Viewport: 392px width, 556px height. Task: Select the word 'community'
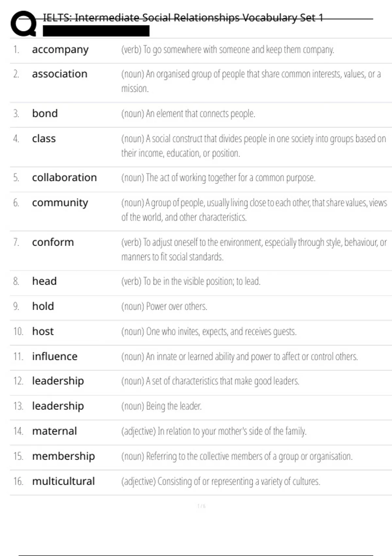(60, 203)
